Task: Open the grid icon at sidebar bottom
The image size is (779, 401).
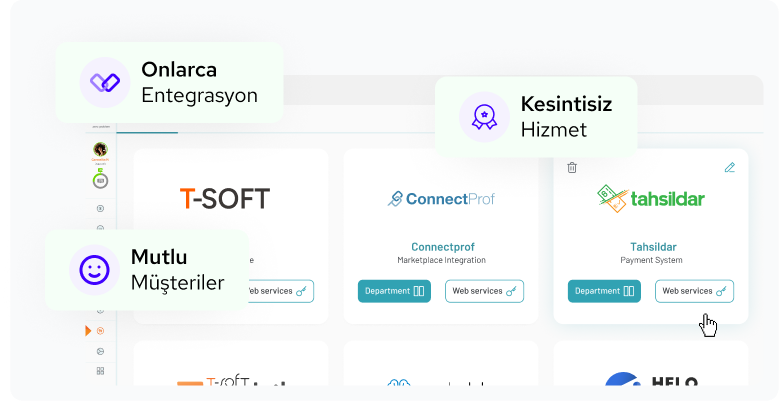Action: point(100,371)
